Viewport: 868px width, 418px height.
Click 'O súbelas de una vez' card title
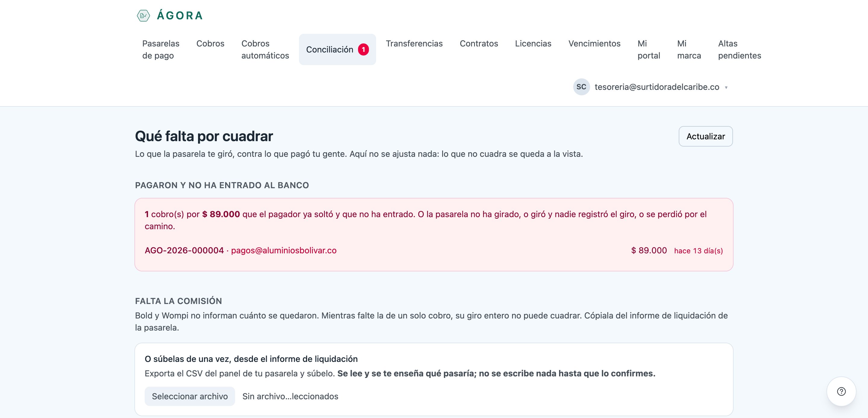pyautogui.click(x=251, y=359)
